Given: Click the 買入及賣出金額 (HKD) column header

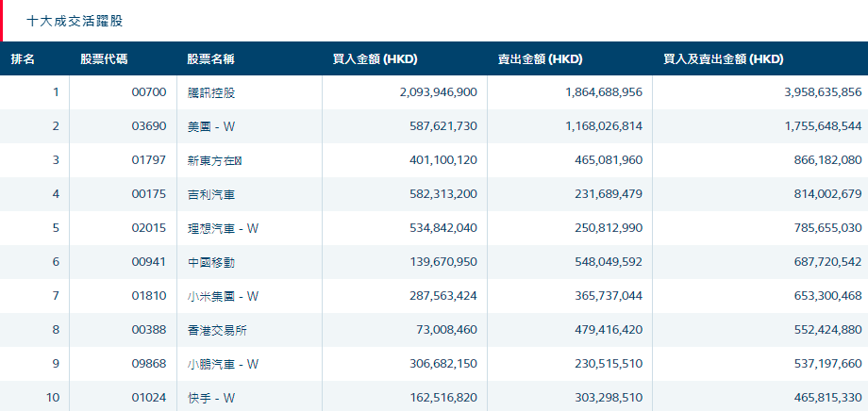Looking at the screenshot, I should pos(724,59).
